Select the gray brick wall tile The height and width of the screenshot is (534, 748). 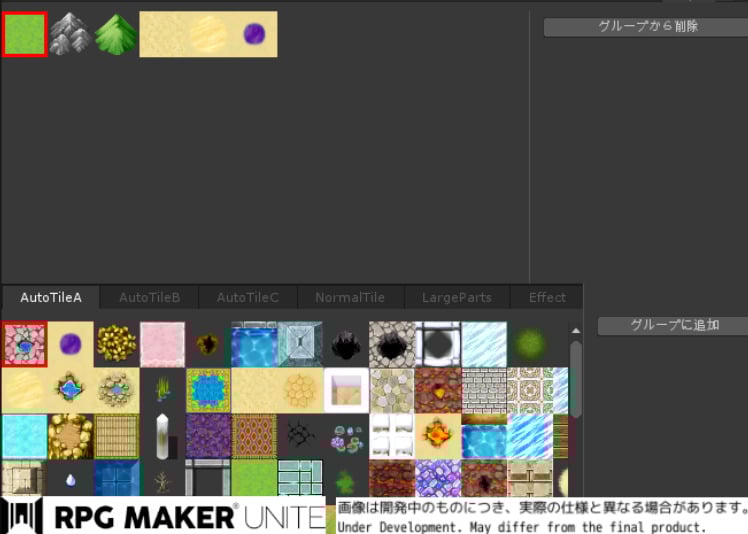[484, 390]
